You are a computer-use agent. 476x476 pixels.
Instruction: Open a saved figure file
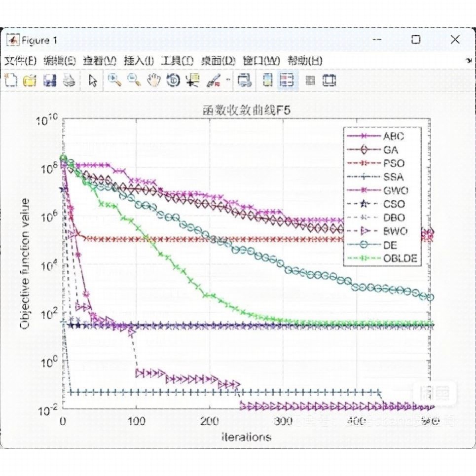(x=31, y=80)
